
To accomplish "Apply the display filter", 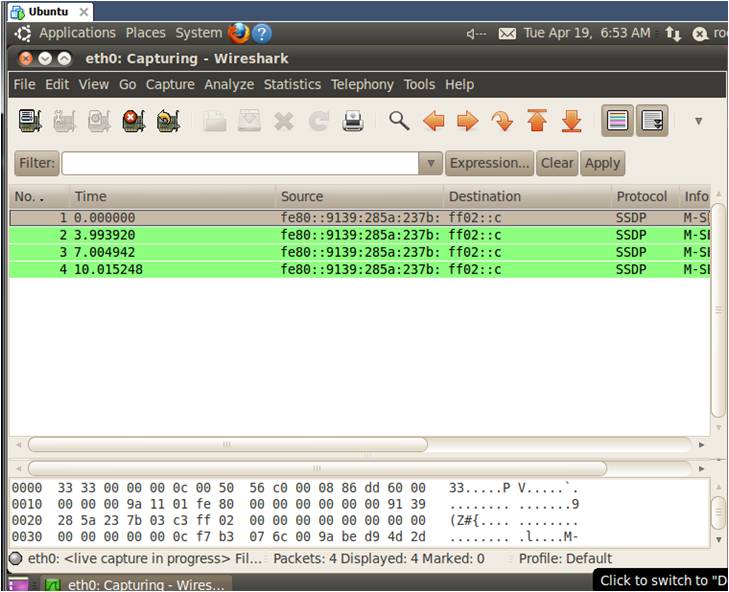I will pyautogui.click(x=603, y=163).
